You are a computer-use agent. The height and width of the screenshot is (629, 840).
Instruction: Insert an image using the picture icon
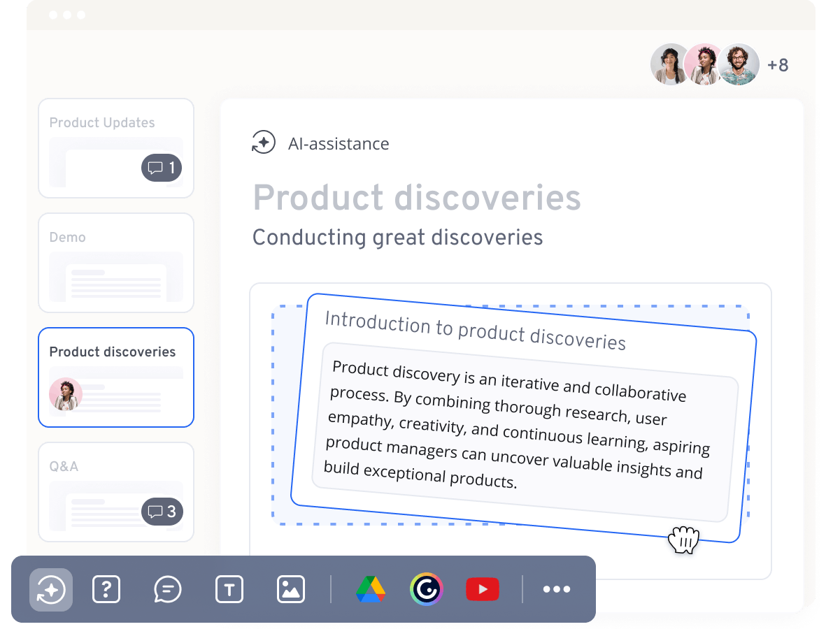click(x=291, y=590)
